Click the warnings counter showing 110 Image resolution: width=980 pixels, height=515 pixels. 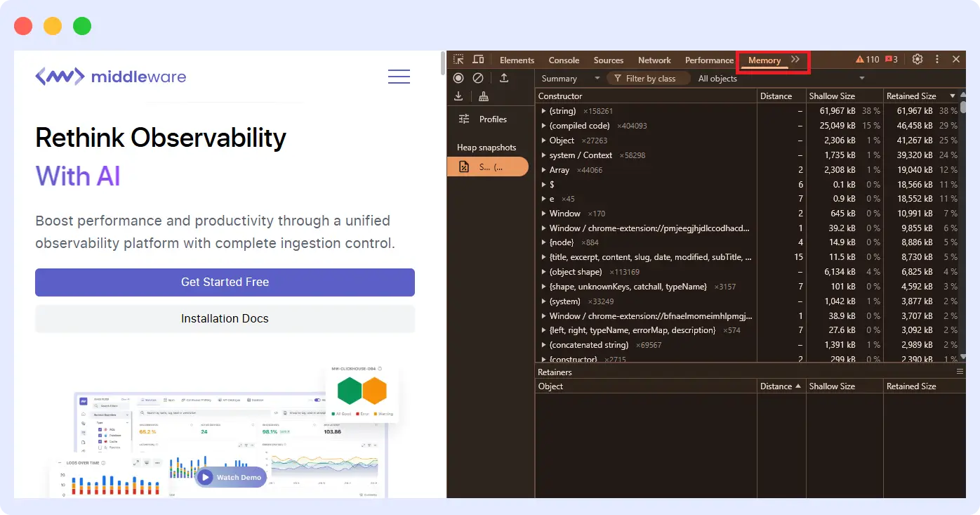[x=868, y=60]
